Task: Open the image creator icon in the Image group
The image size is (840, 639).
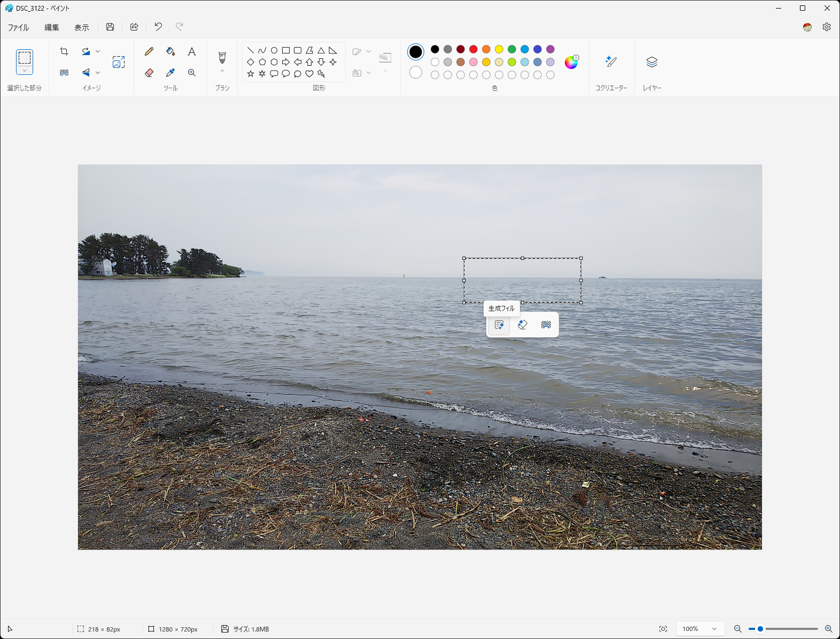Action: coord(119,62)
